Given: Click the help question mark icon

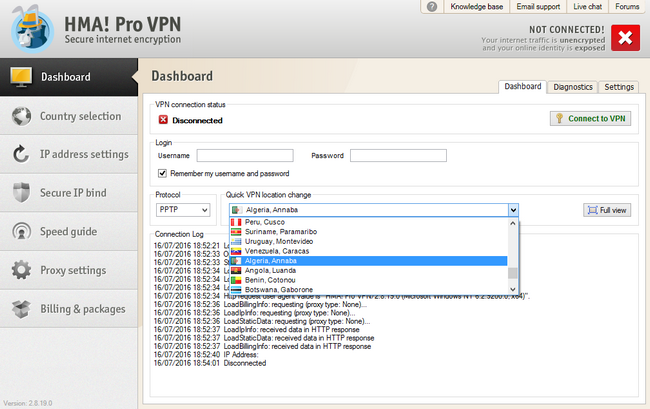Looking at the screenshot, I should click(x=432, y=7).
